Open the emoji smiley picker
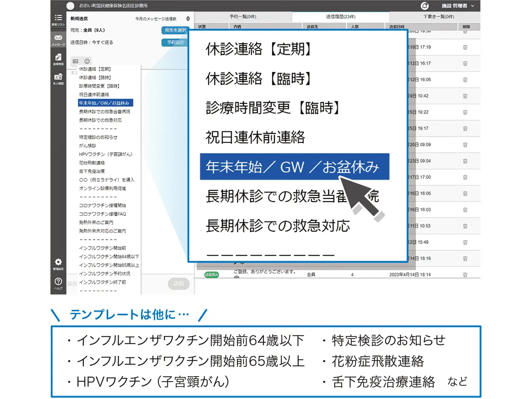Viewport: 532px width, 399px height. (x=87, y=61)
